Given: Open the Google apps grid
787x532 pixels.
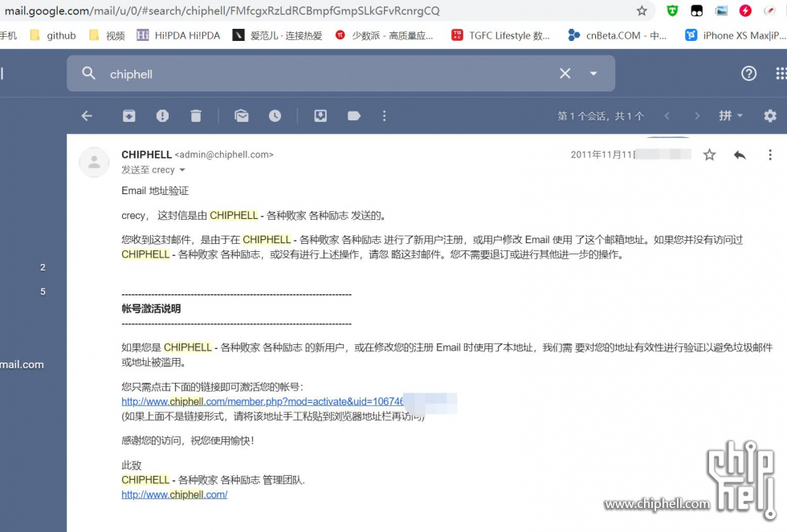Looking at the screenshot, I should point(781,74).
